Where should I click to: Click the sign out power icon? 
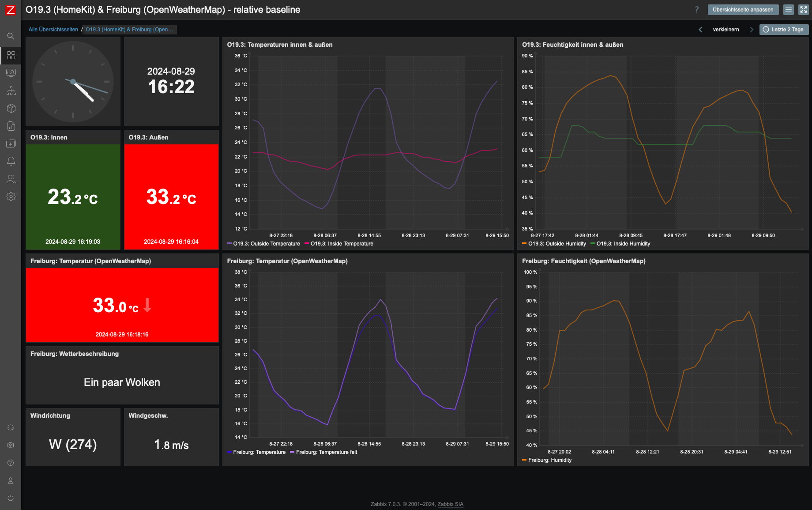[11, 498]
